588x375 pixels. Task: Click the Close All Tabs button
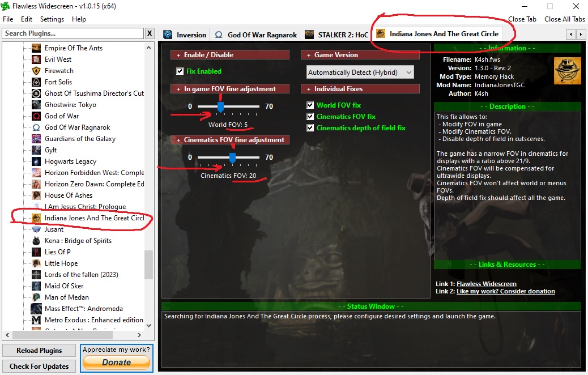coord(564,19)
